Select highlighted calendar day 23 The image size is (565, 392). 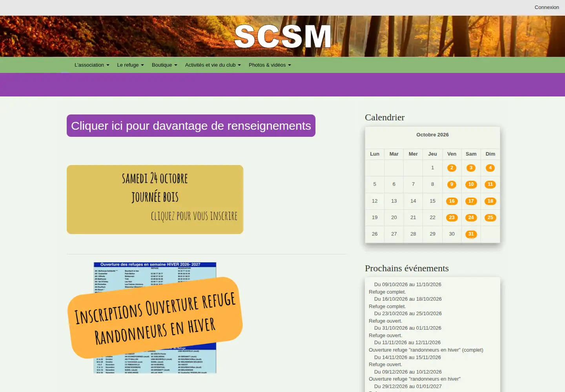tap(452, 218)
